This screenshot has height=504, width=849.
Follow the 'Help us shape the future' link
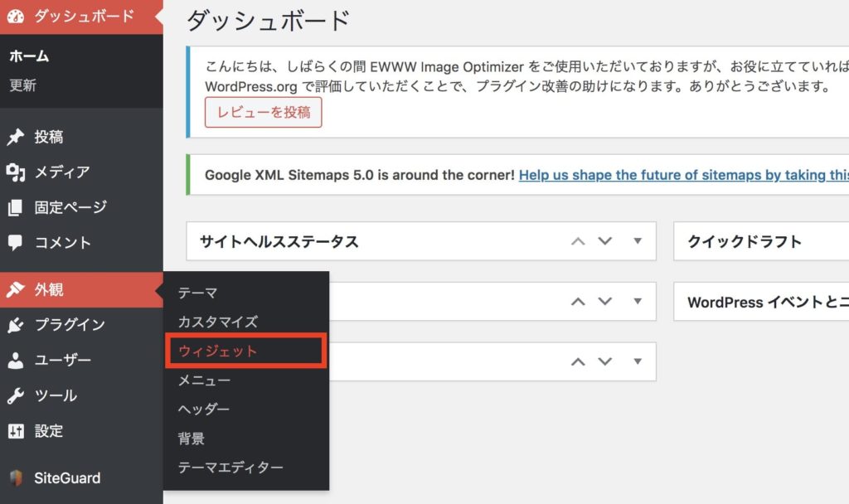(x=684, y=175)
